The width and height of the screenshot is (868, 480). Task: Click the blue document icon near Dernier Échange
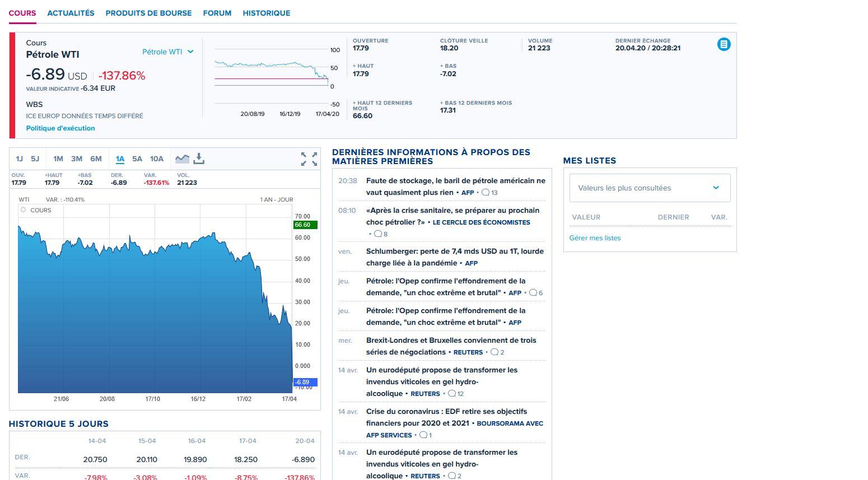pos(724,44)
